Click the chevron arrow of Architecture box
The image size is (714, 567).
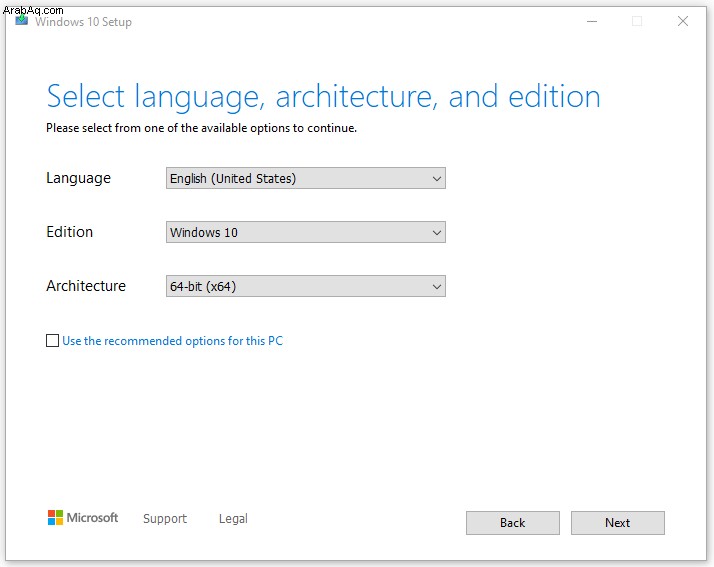tap(437, 286)
